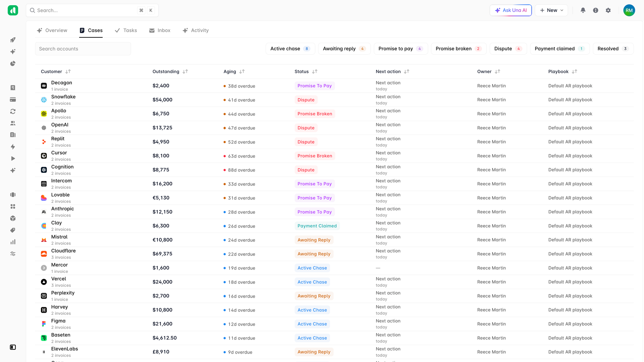Image resolution: width=644 pixels, height=362 pixels.
Task: Apply the Dispute filter chip
Action: (508, 49)
